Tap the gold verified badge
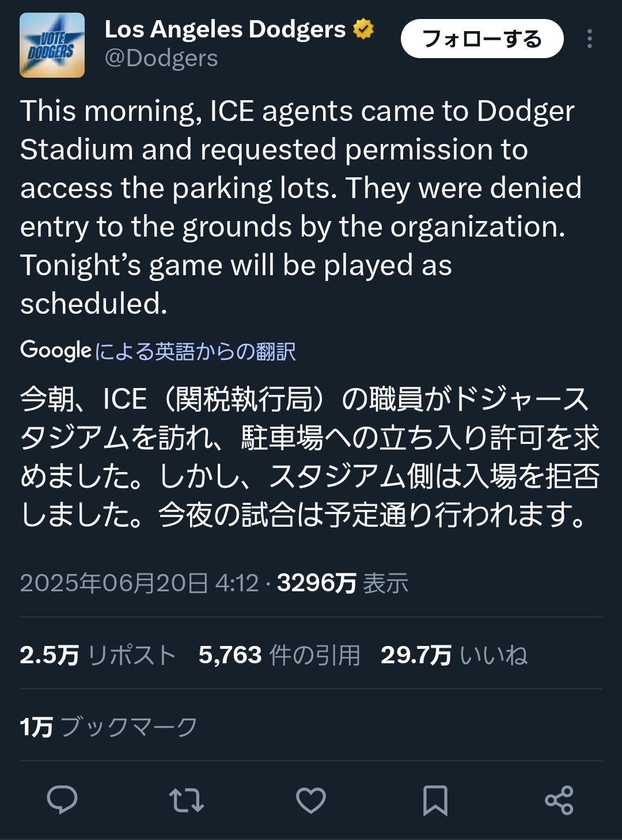Viewport: 622px width, 840px height. click(x=363, y=29)
